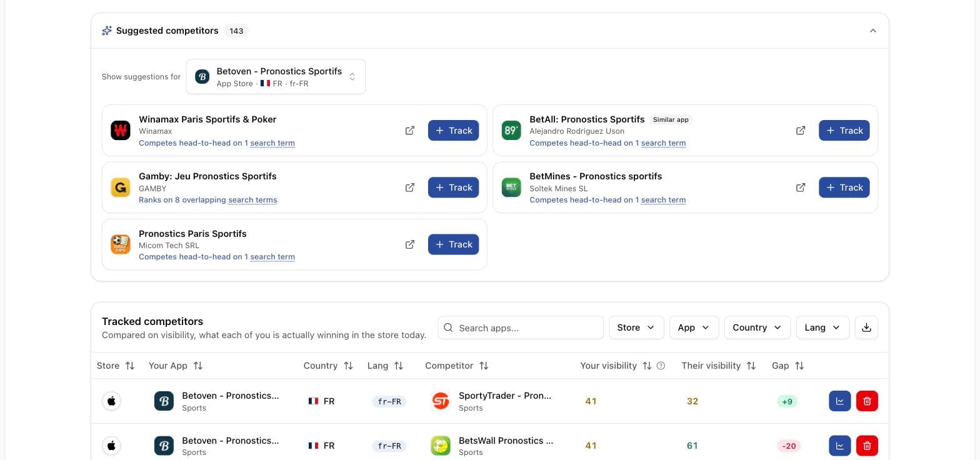Sort table by Lang column
980x460 pixels.
385,366
